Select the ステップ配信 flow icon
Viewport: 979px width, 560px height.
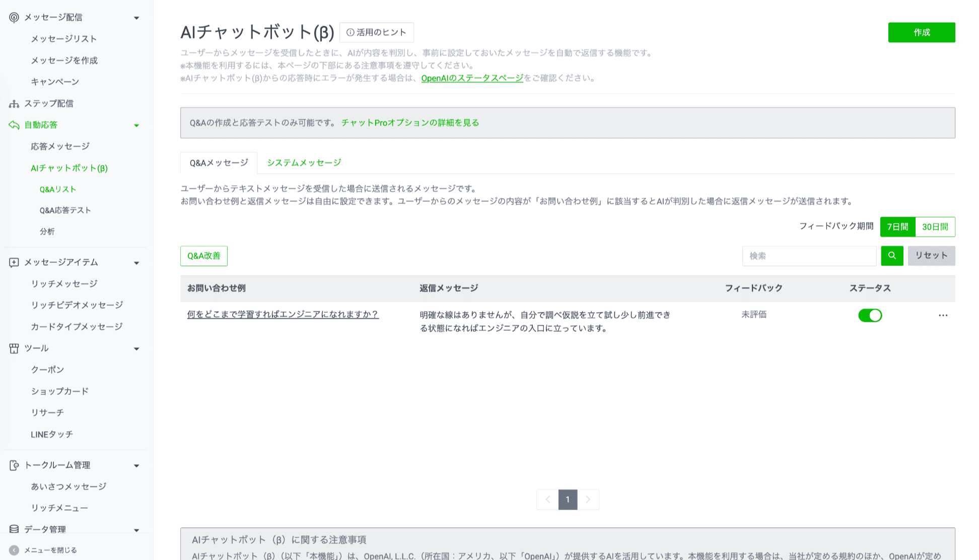[14, 103]
